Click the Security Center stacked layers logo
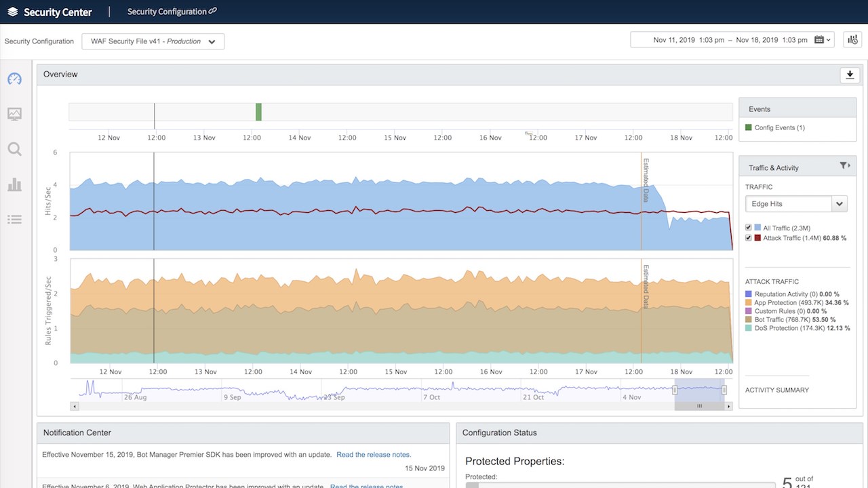868x488 pixels. (13, 12)
